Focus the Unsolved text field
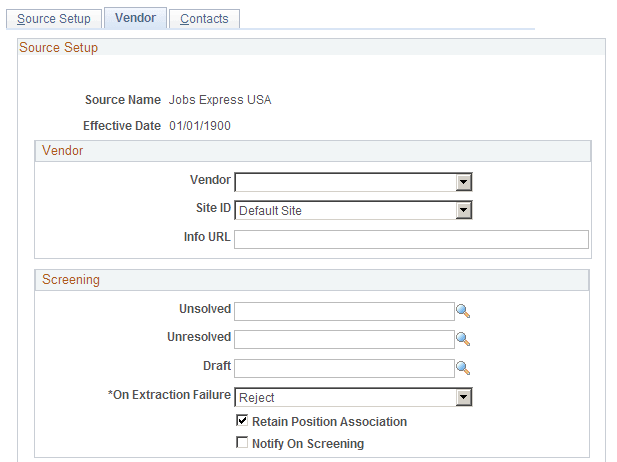The image size is (617, 462). 344,311
